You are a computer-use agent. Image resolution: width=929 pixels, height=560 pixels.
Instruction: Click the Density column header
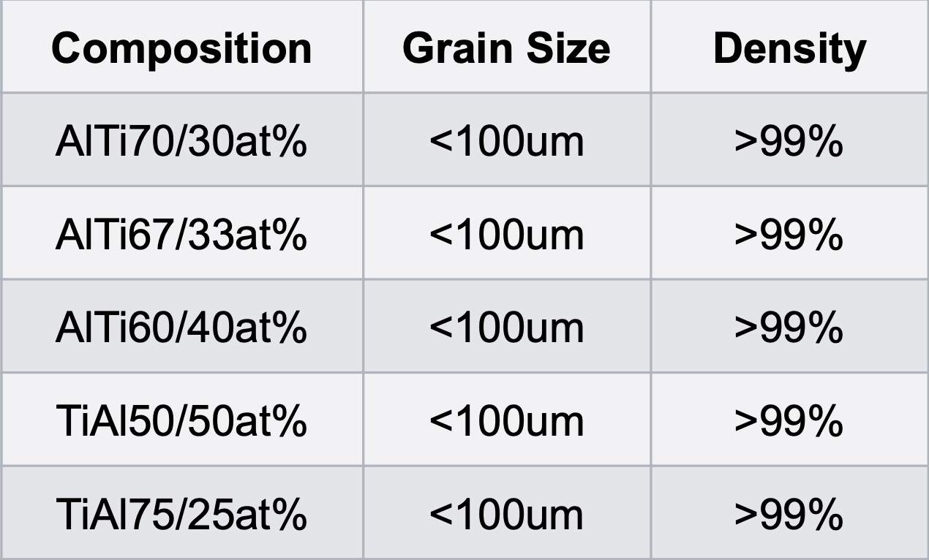pyautogui.click(x=789, y=48)
